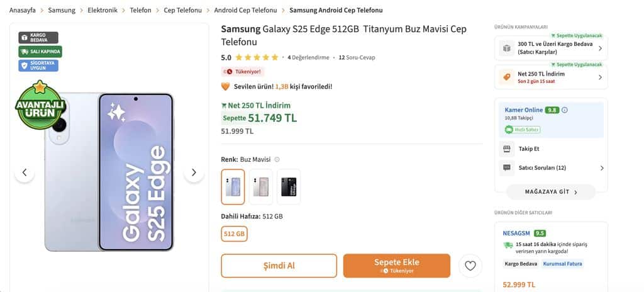Click the Takip Et store icon
The width and height of the screenshot is (644, 292).
506,149
